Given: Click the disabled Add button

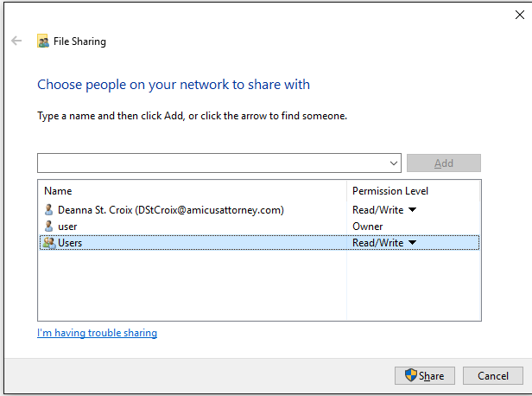Looking at the screenshot, I should 444,163.
